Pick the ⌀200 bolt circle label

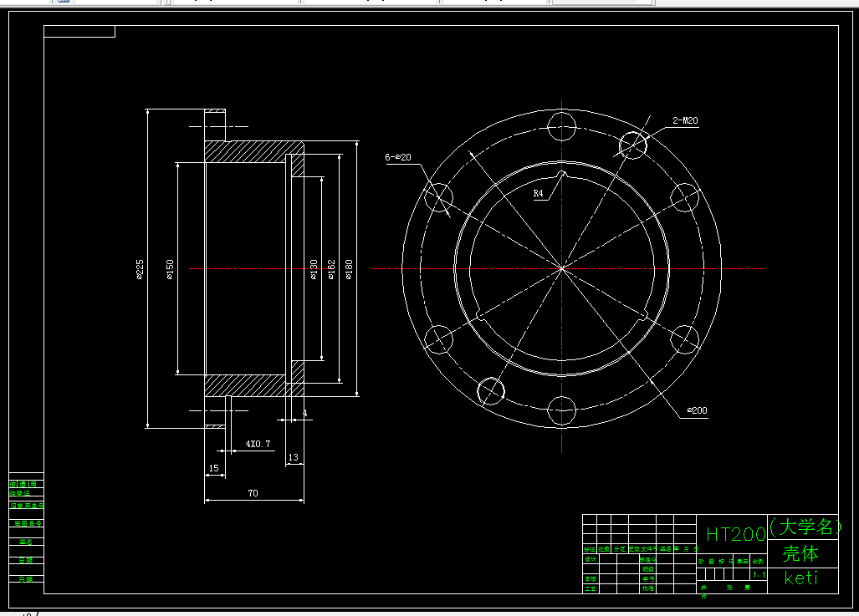[697, 410]
